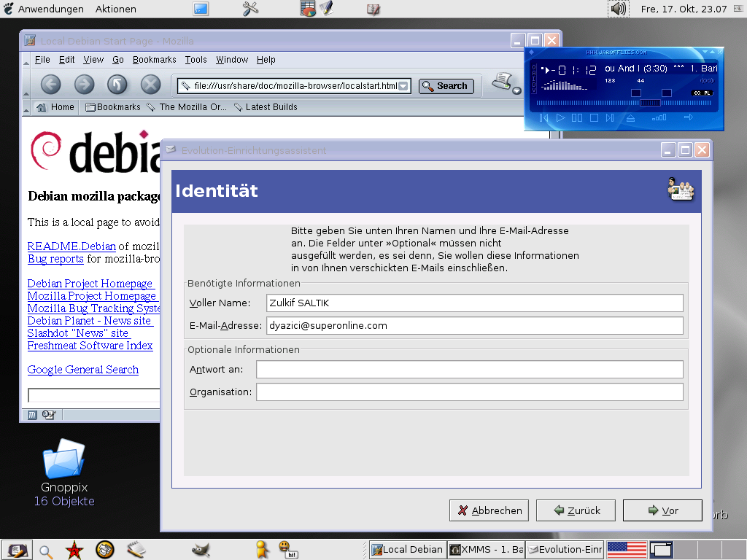
Task: Open the panel volume control speaker
Action: coord(619,9)
